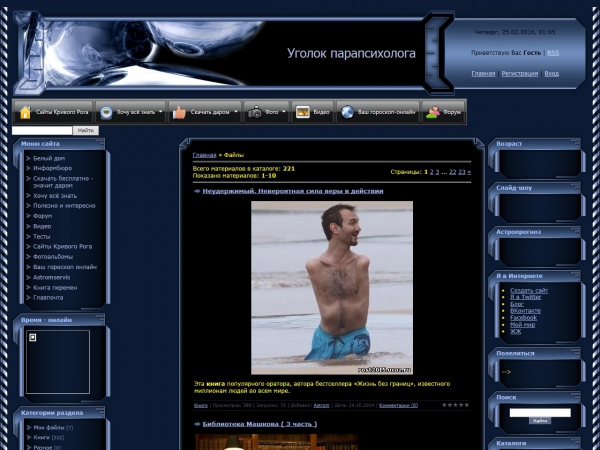Screen dimensions: 600x450
Task: Click the » next page link
Action: coord(469,172)
